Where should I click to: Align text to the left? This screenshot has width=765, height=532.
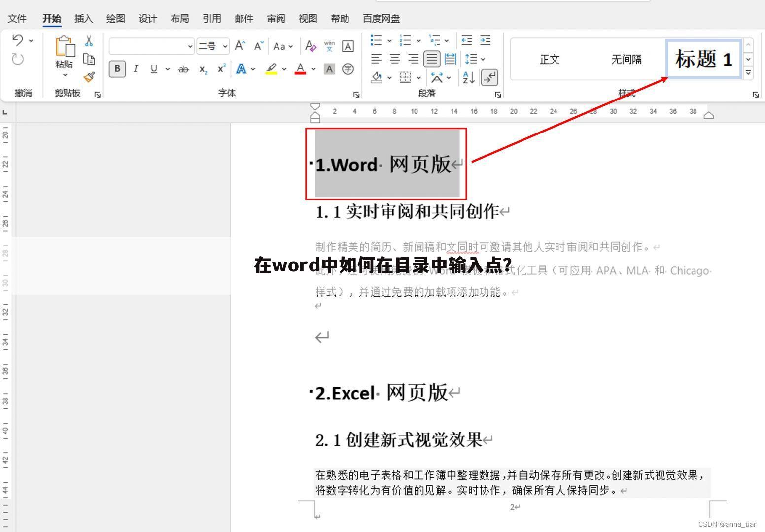[x=376, y=59]
